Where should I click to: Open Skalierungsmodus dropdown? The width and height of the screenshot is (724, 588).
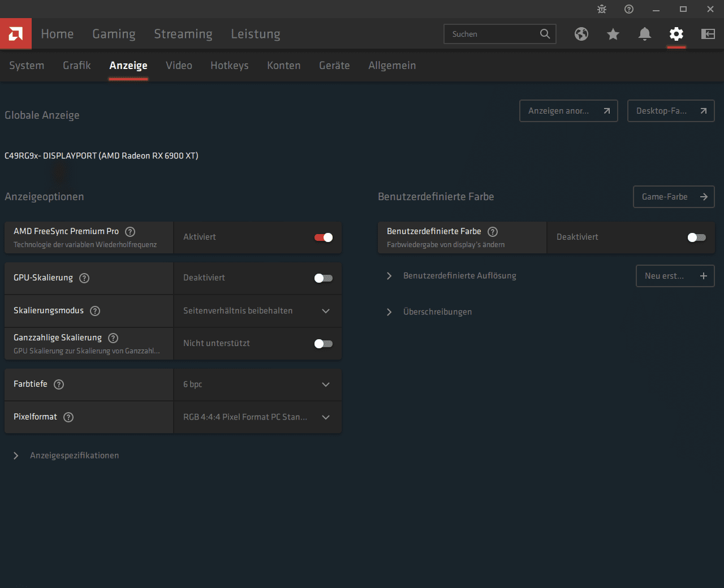(258, 311)
